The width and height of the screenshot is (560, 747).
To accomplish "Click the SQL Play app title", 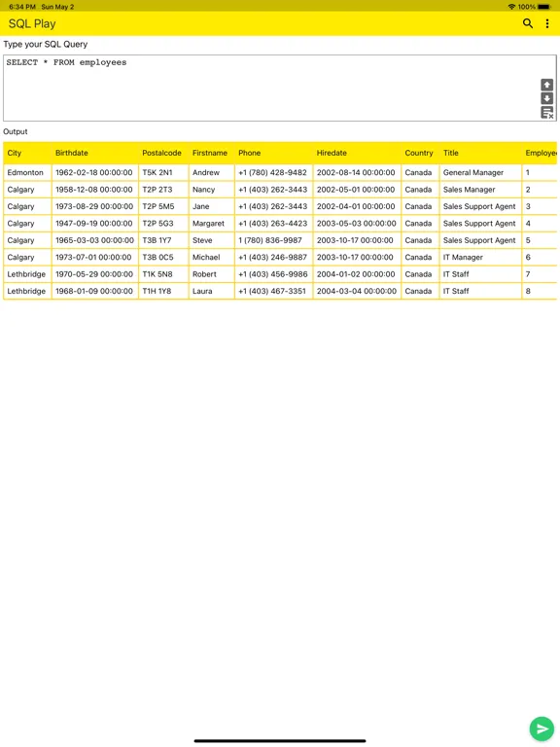I will pos(32,23).
